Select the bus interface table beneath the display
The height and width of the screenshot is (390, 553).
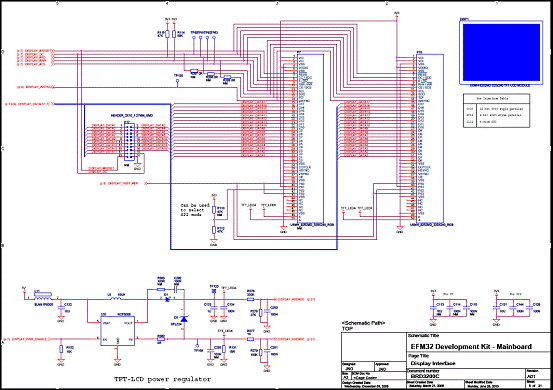click(496, 111)
